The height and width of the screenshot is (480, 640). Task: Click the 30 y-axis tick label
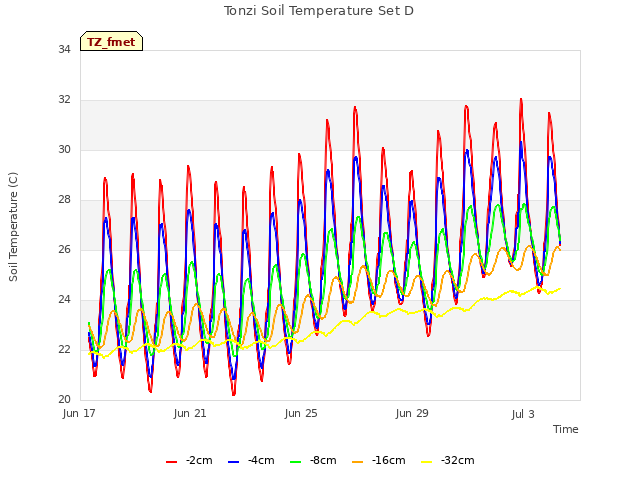[x=64, y=149]
